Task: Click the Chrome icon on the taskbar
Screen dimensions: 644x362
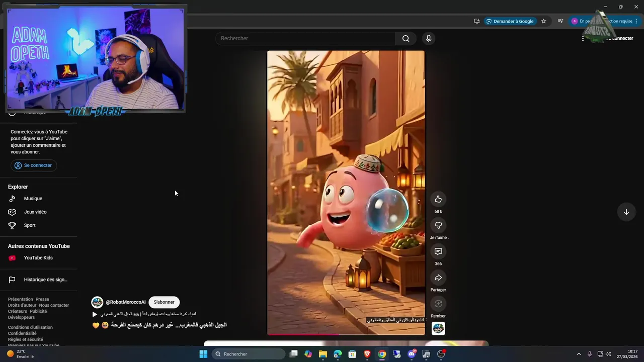Action: (x=382, y=354)
